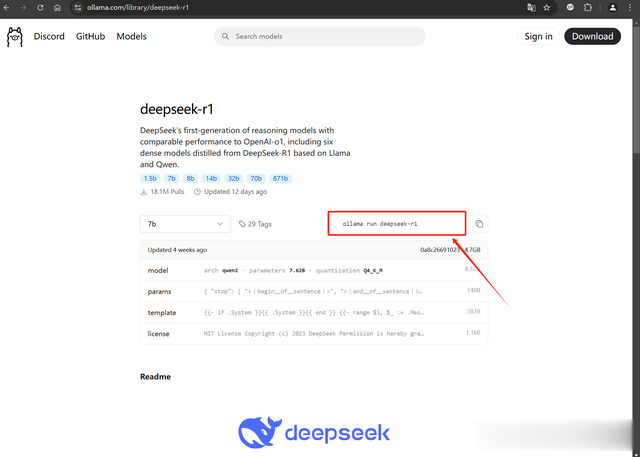Select the 1.5b tag

point(150,178)
